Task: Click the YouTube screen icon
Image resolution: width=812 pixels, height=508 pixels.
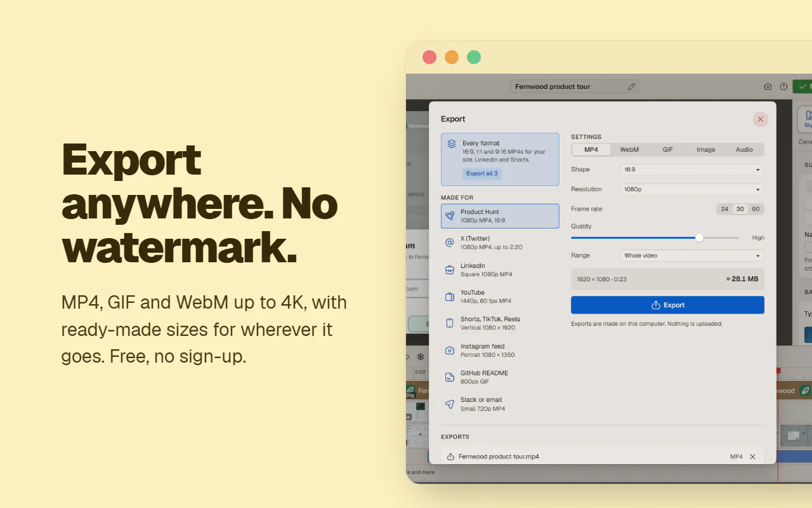Action: click(450, 297)
